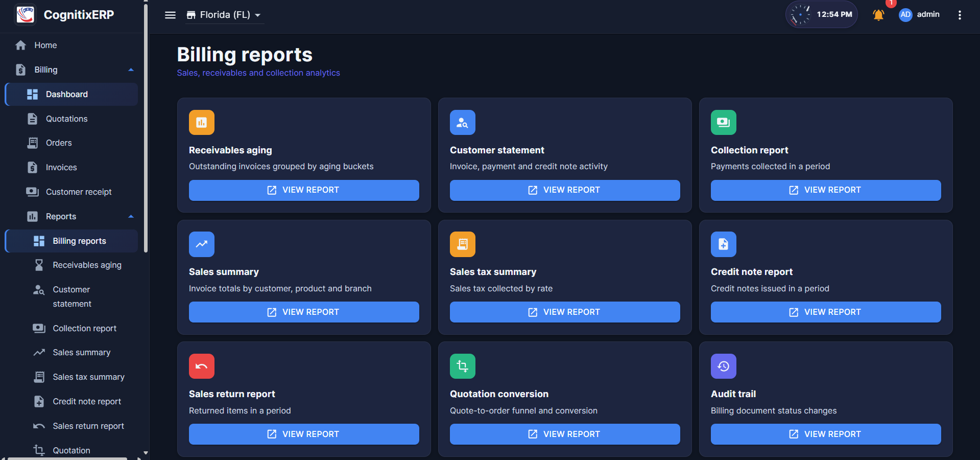Click the Home house icon in the sidebar
This screenshot has height=460, width=980.
[20, 45]
